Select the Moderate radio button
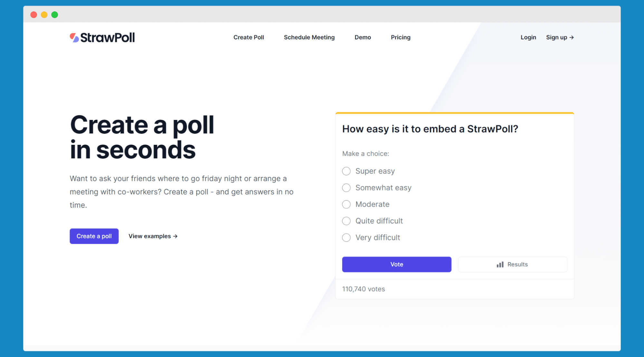 coord(346,204)
